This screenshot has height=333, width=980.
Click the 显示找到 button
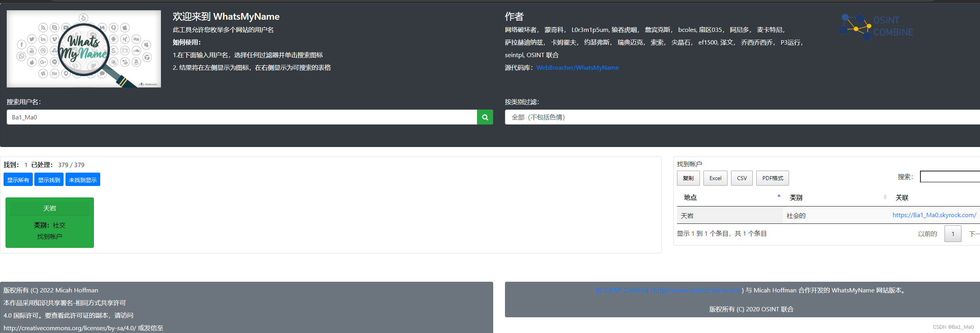point(49,180)
